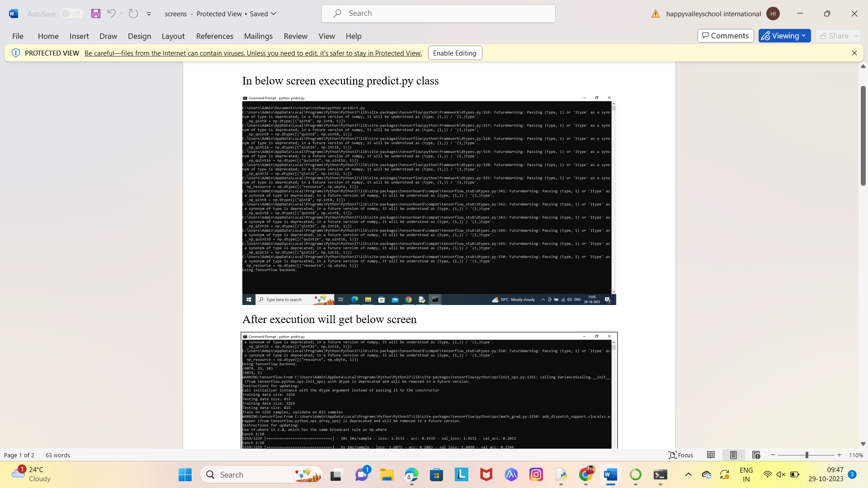Click the zoom in plus icon
Viewport: 868px width, 488px height.
[840, 455]
